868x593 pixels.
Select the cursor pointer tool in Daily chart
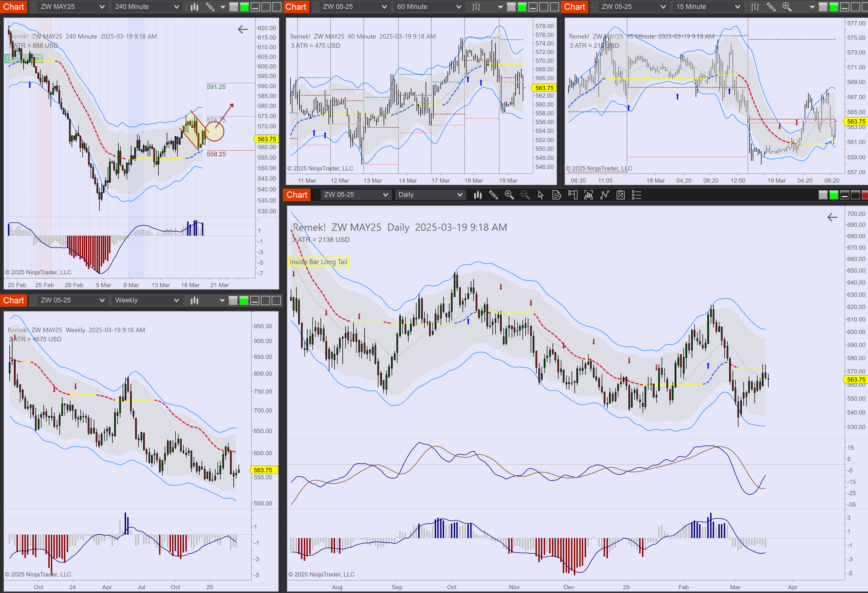(x=541, y=195)
